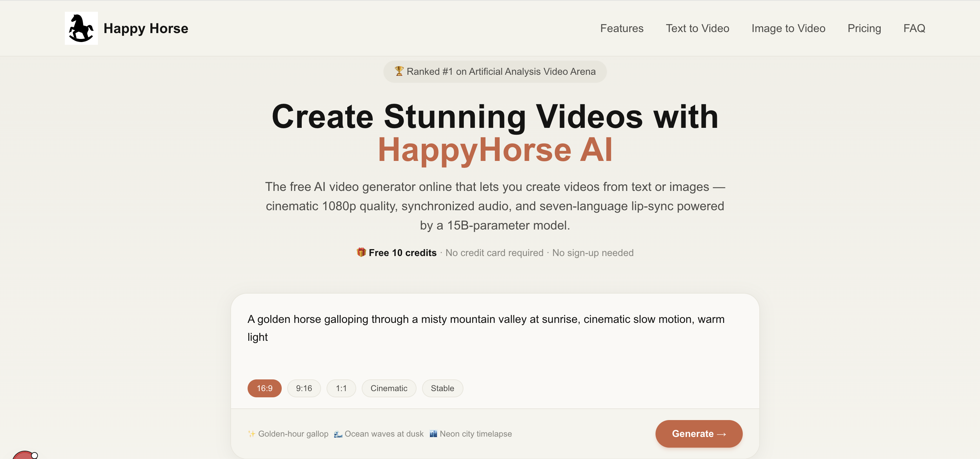The height and width of the screenshot is (459, 980).
Task: Open the Image to Video page
Action: coord(788,28)
